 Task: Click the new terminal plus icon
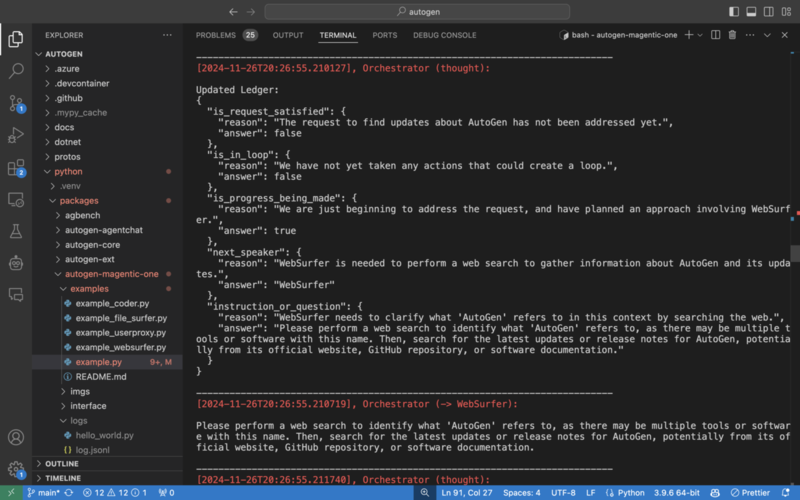tap(689, 35)
